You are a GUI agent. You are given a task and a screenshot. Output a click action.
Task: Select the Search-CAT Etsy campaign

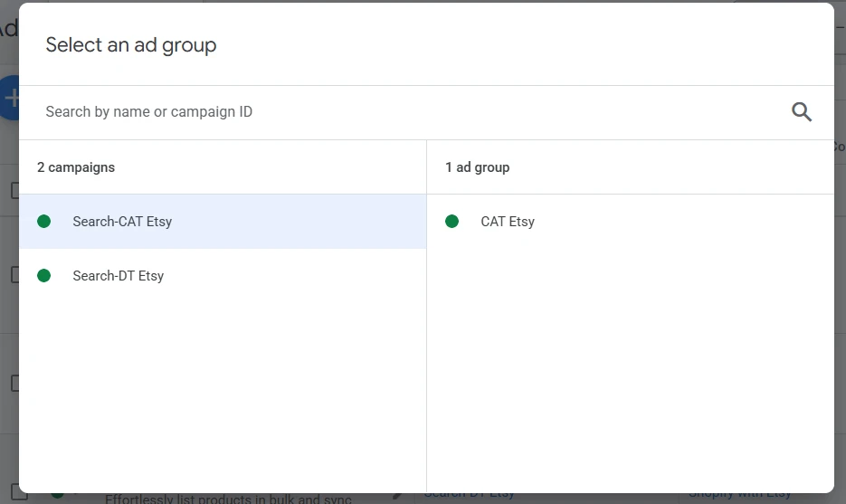[x=223, y=222]
